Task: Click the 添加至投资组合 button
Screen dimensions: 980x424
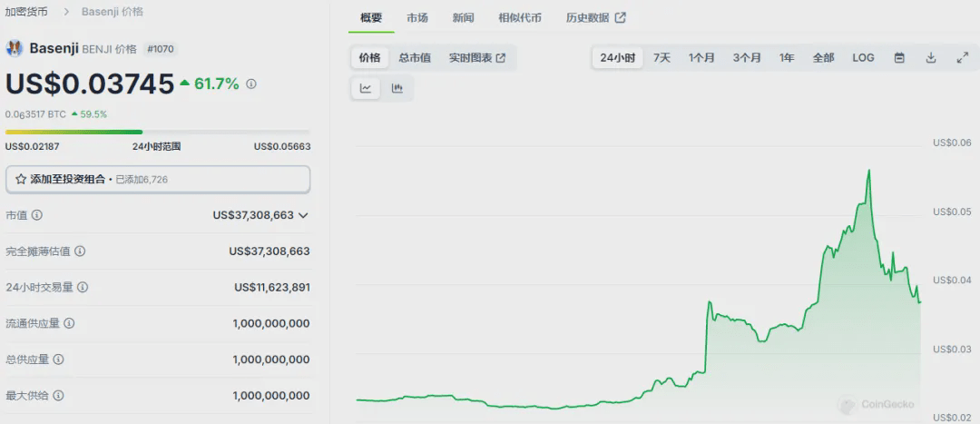Action: 158,180
